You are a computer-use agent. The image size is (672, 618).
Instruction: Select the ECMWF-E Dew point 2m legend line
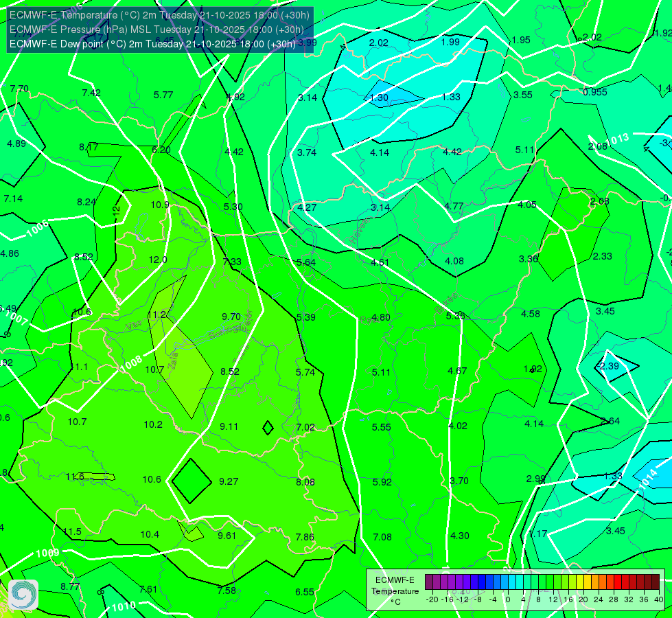pos(152,44)
